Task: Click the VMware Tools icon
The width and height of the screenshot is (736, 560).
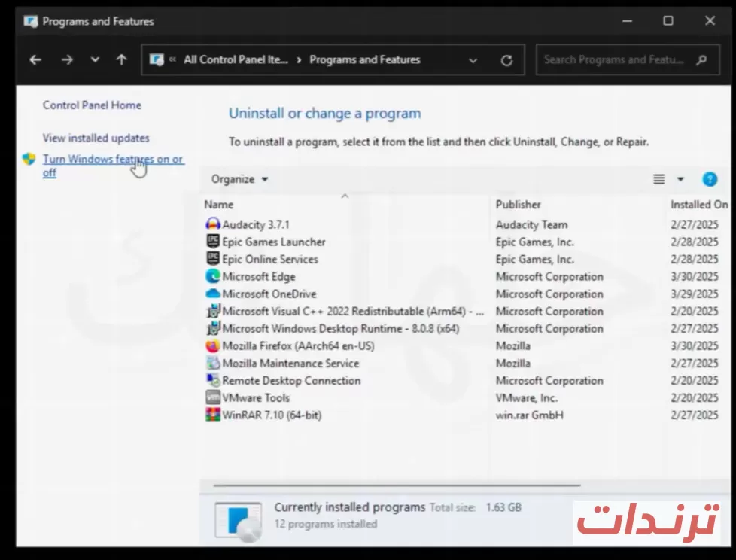Action: pyautogui.click(x=213, y=397)
